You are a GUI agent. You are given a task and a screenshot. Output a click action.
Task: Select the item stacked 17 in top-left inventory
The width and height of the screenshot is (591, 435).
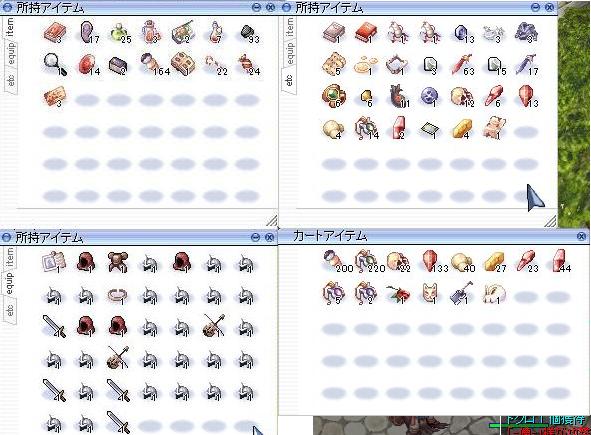(88, 32)
